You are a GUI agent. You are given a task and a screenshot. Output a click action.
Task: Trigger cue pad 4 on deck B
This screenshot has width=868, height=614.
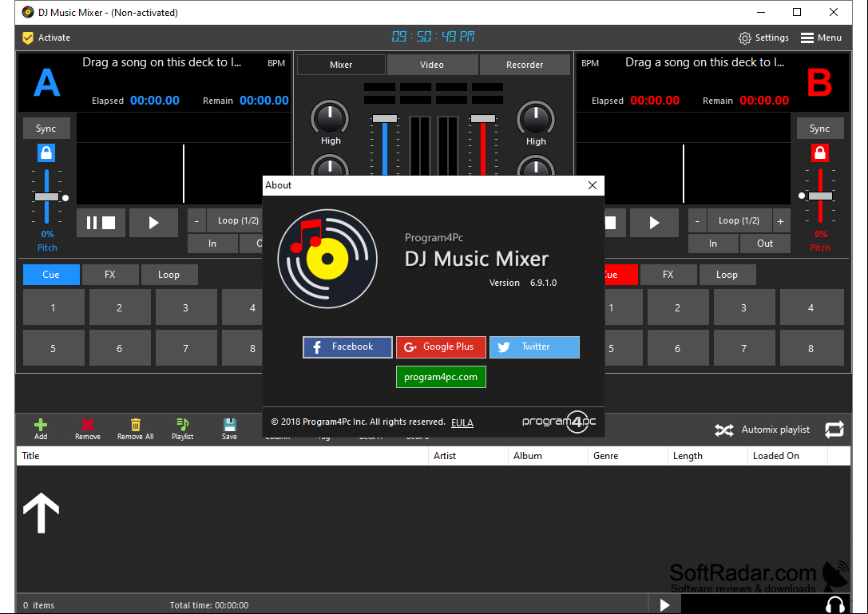point(811,307)
